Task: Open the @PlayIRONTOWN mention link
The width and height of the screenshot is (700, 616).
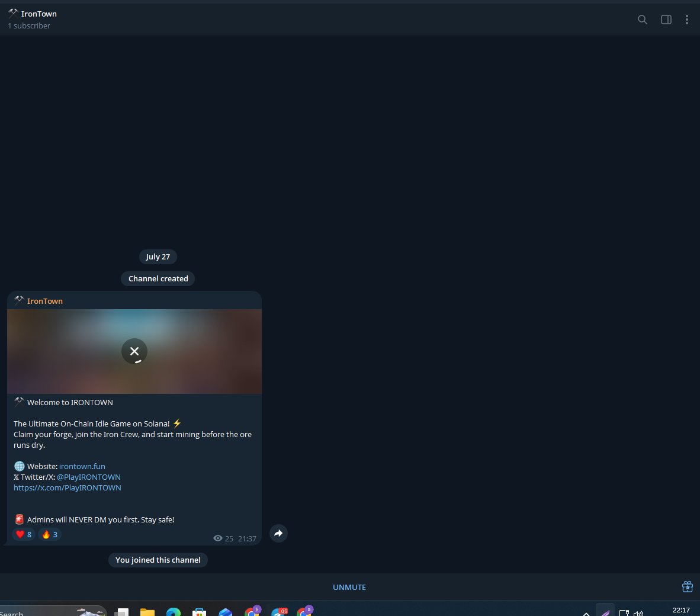Action: pos(89,477)
